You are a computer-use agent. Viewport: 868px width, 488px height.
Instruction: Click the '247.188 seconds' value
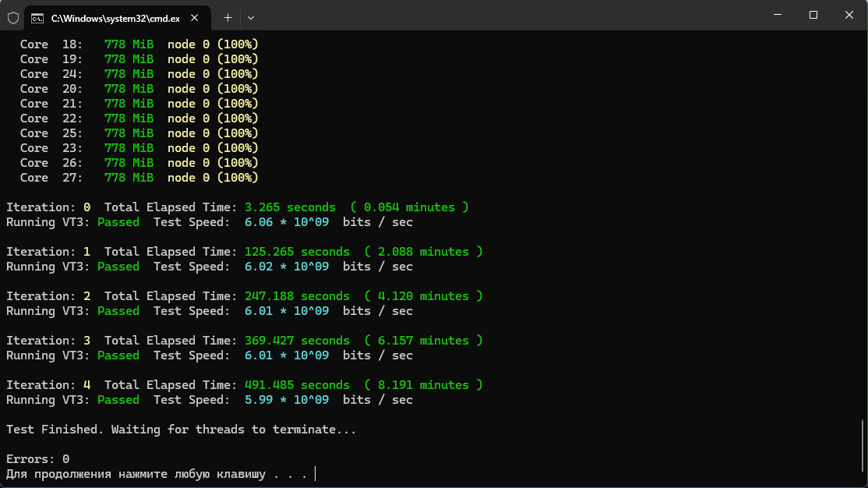pos(298,296)
